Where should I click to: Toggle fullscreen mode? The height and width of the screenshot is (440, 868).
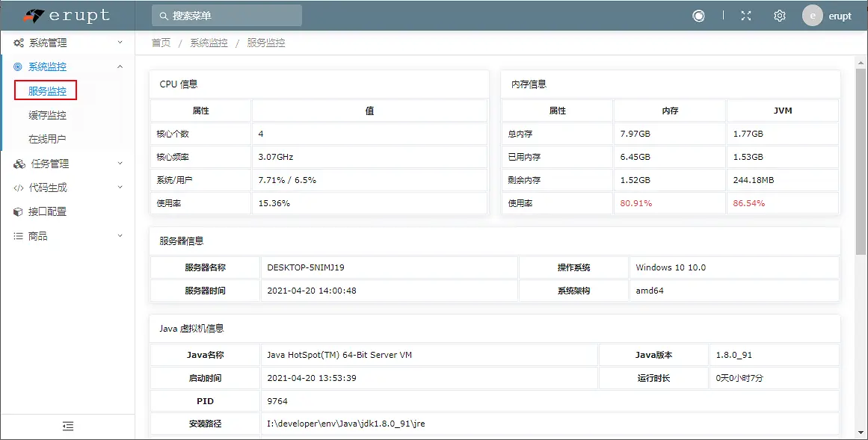745,15
